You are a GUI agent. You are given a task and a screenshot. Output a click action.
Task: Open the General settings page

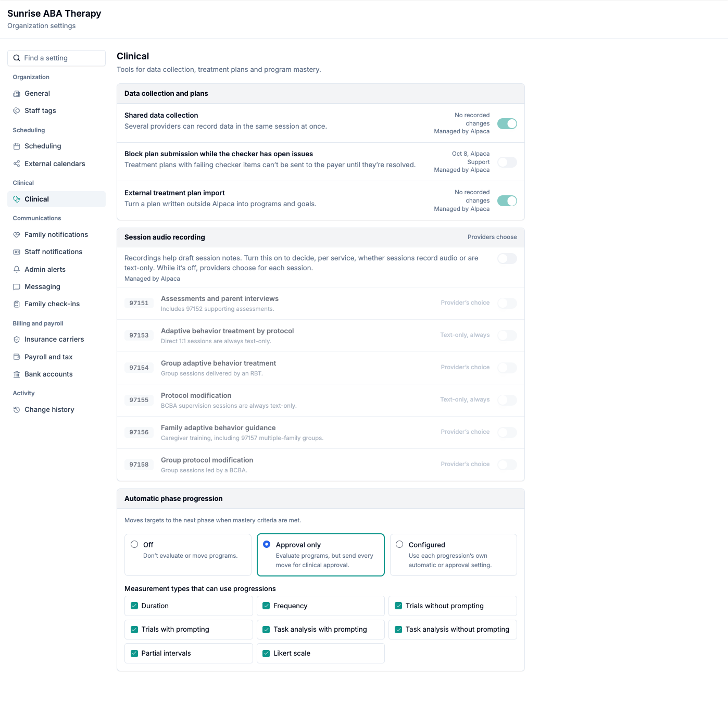[56, 94]
